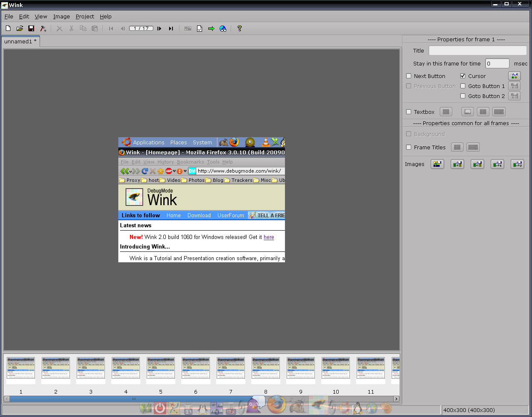Open the Image menu
The width and height of the screenshot is (532, 417).
pyautogui.click(x=61, y=16)
